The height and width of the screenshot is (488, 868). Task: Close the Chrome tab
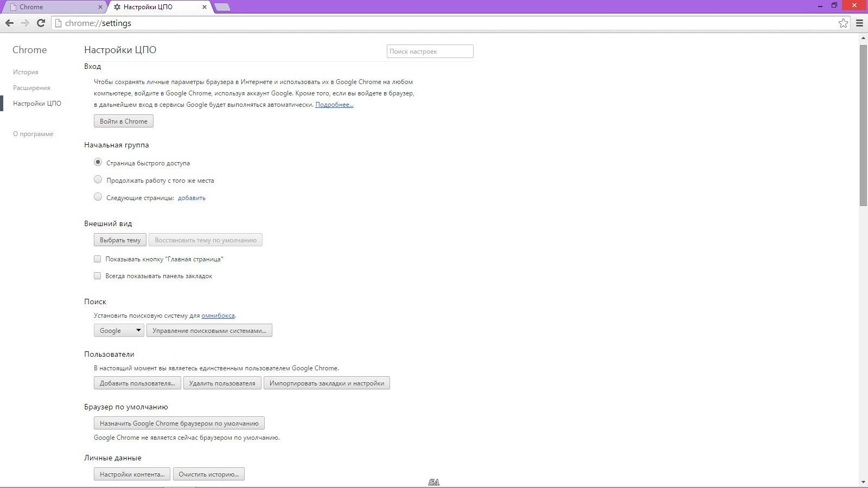coord(100,7)
